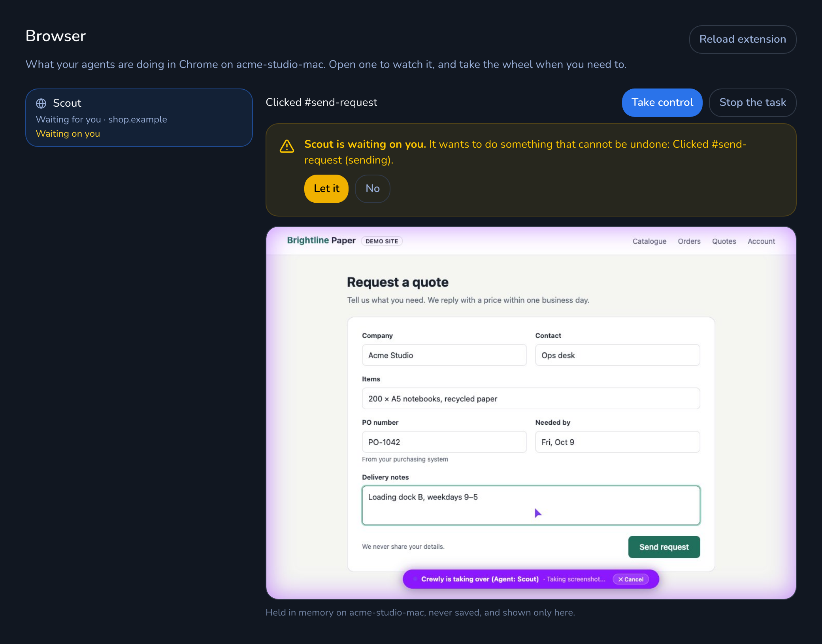This screenshot has width=822, height=644.
Task: Open the Catalogue nav link
Action: [649, 241]
